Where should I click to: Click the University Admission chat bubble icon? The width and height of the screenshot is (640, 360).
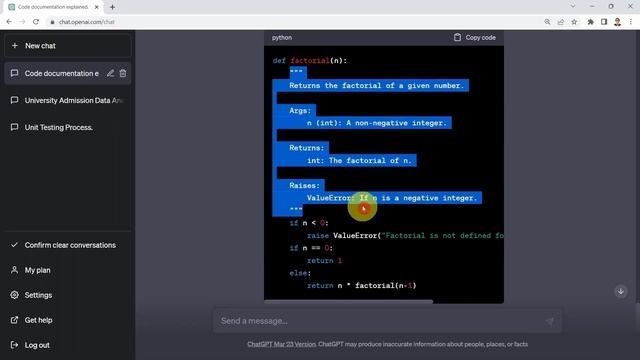(x=14, y=100)
